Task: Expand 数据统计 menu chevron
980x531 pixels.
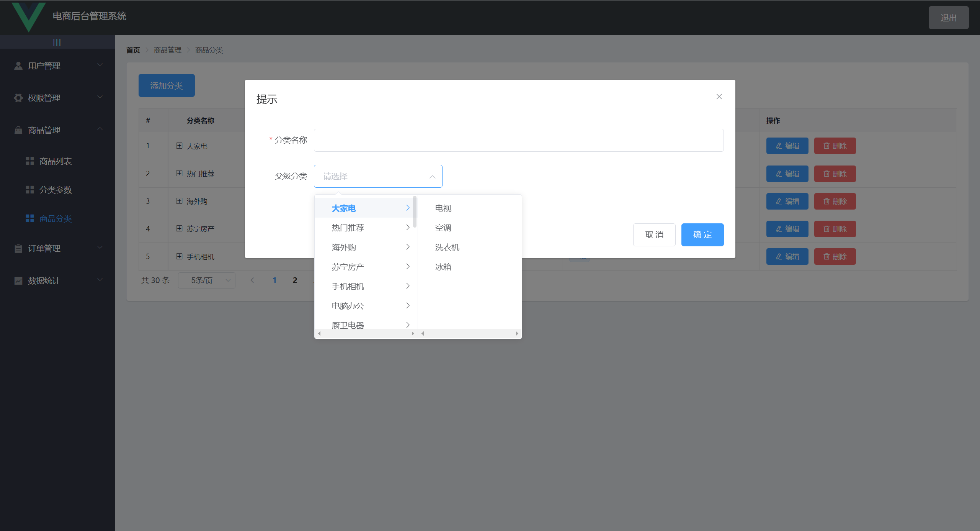Action: [100, 280]
